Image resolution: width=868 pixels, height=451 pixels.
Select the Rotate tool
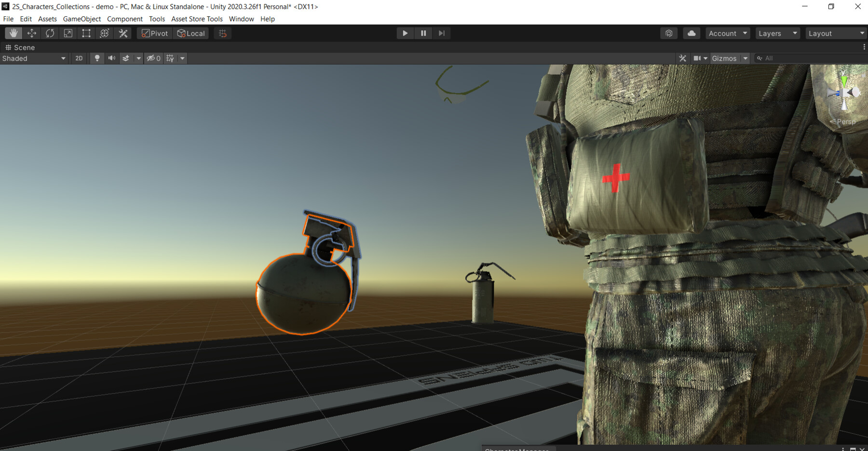(50, 33)
